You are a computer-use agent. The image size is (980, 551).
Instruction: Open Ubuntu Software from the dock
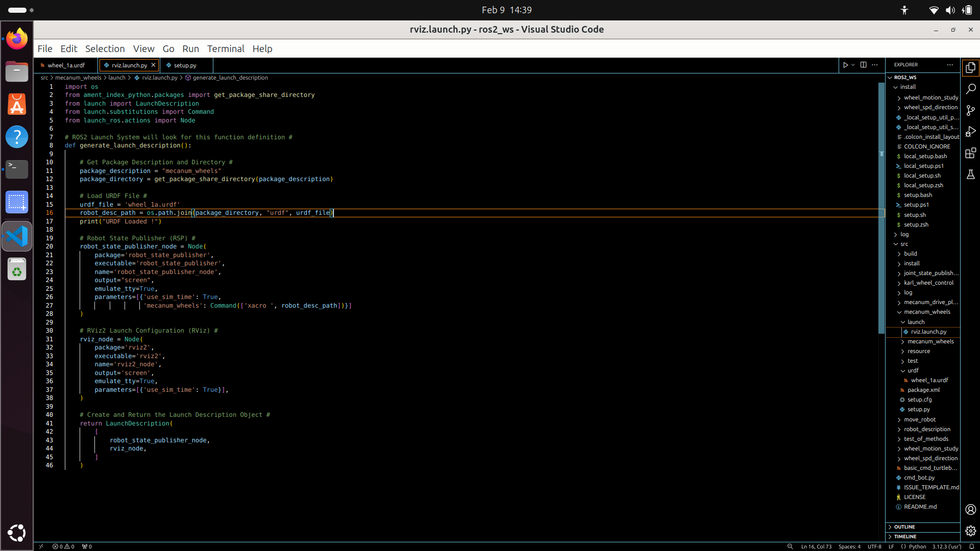click(17, 104)
